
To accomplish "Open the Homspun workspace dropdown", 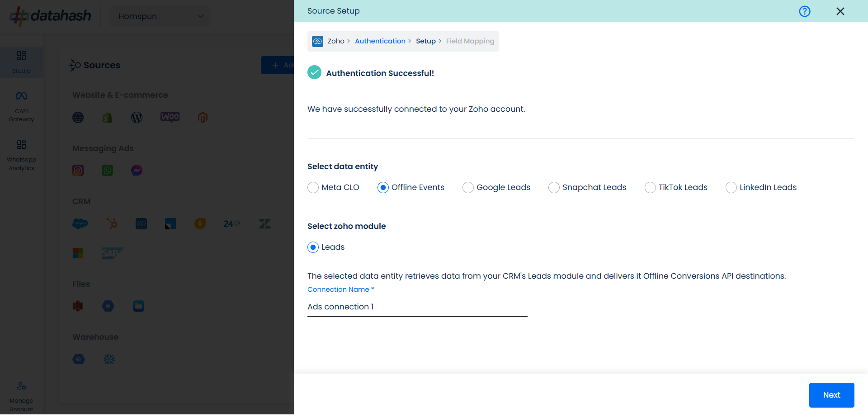I will pos(160,16).
